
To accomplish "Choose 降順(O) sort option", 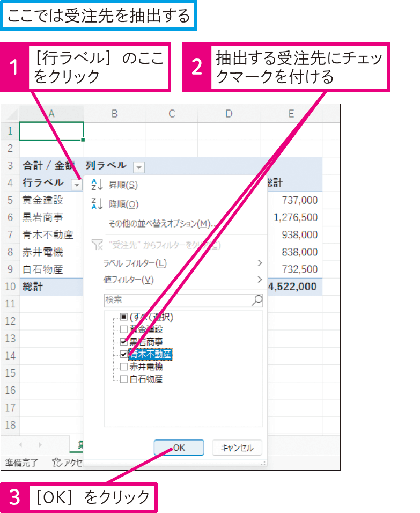I will (123, 204).
